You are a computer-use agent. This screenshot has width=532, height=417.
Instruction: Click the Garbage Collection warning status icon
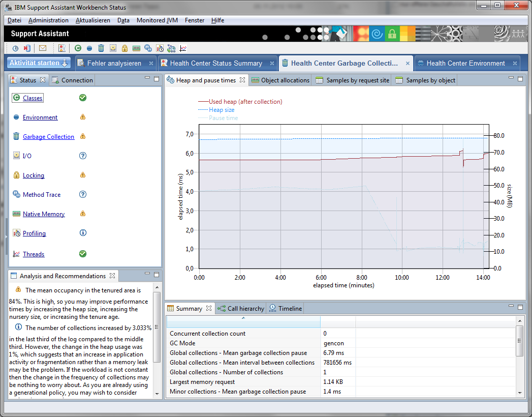[x=83, y=136]
